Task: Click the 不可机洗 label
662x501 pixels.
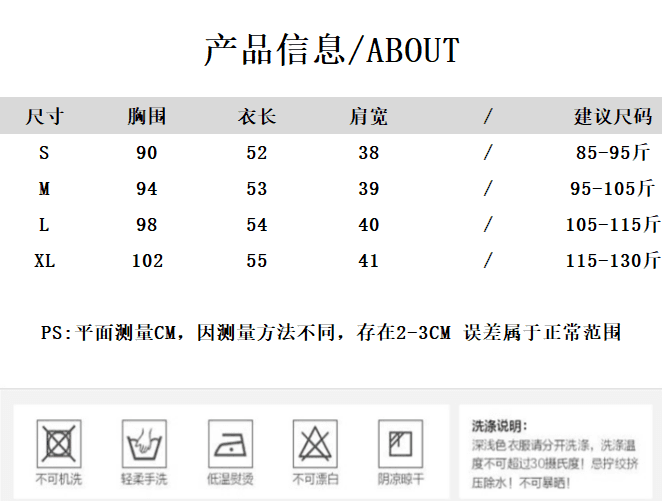Action: (59, 479)
